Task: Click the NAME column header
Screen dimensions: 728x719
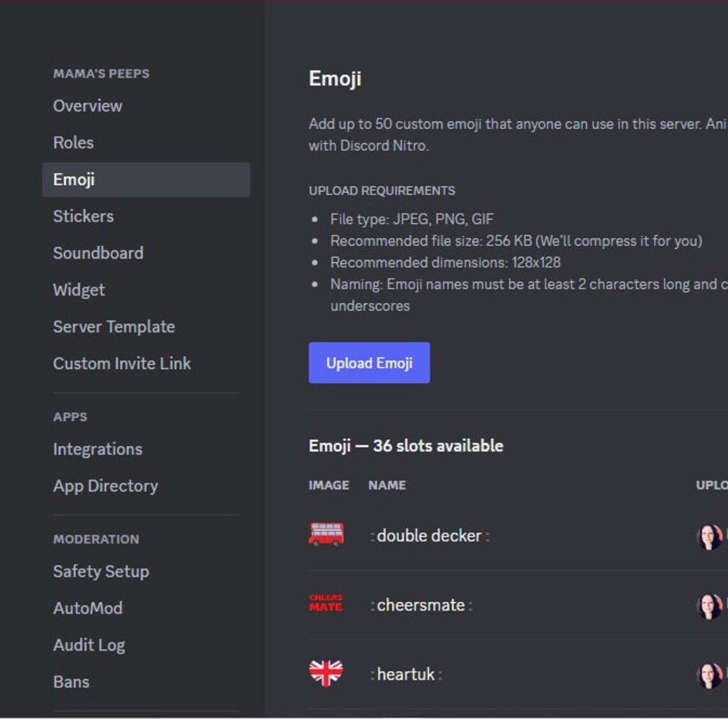Action: 387,485
